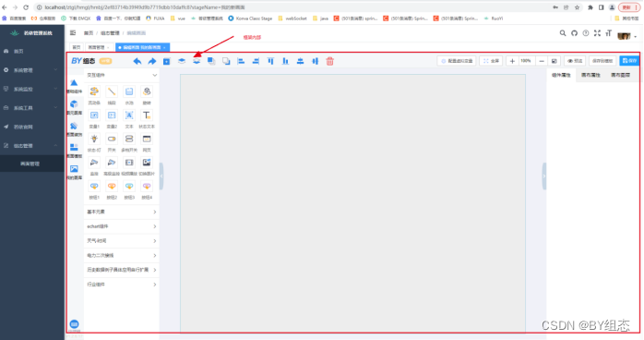Click the undo arrow in the editor toolbar

(x=137, y=61)
